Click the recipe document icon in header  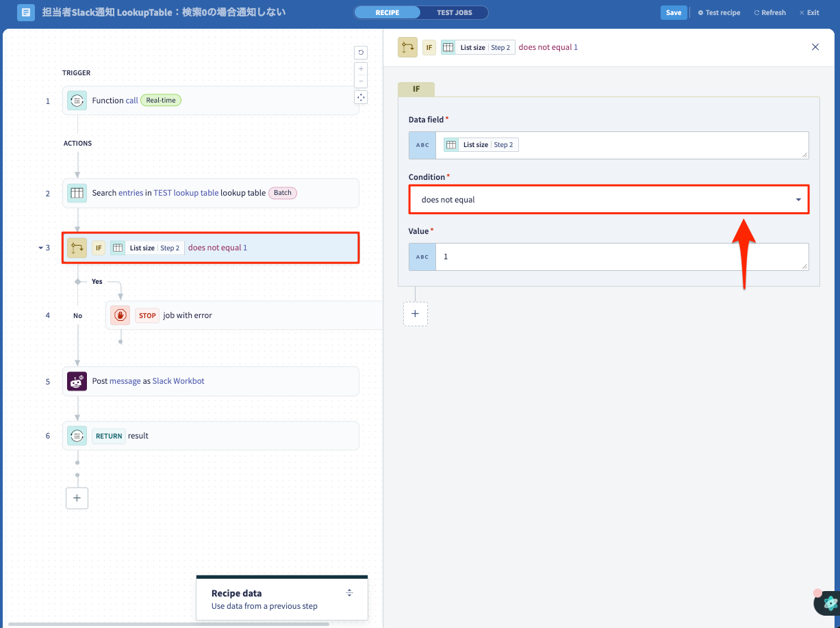click(26, 12)
